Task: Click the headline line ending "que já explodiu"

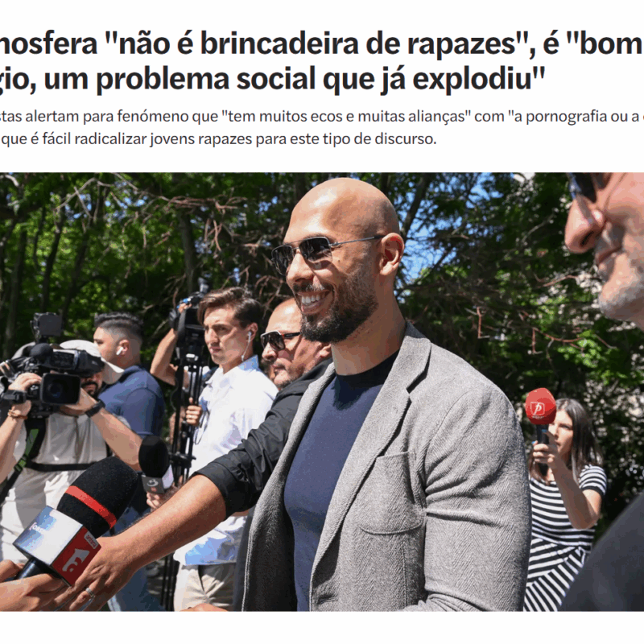Action: [x=273, y=78]
